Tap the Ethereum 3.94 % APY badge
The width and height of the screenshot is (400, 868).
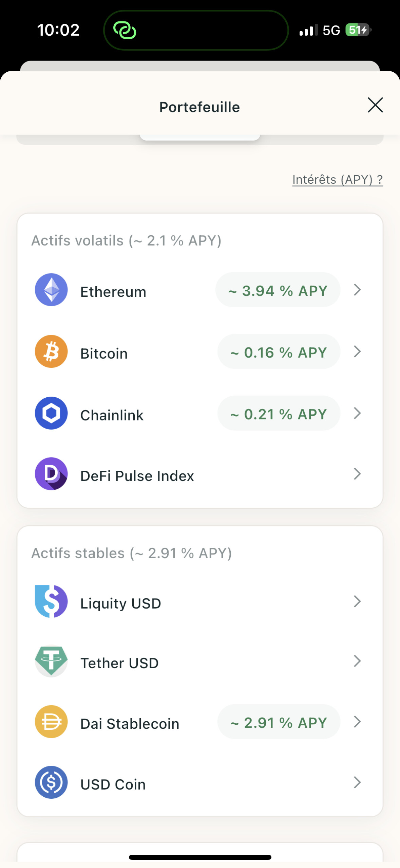click(278, 290)
